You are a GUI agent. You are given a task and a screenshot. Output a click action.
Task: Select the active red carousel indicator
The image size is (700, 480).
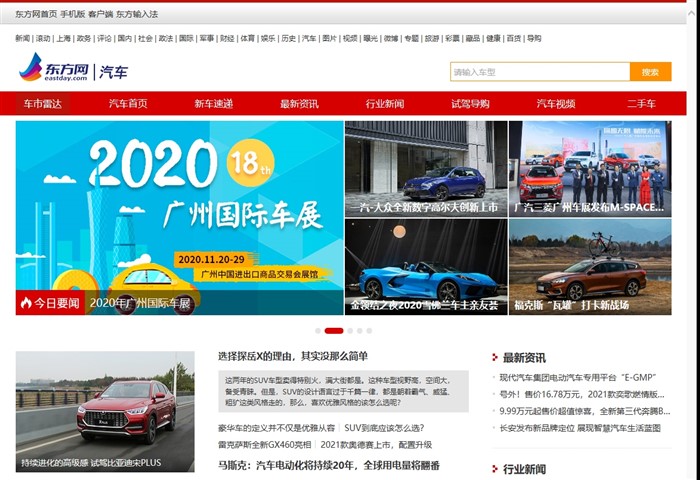[334, 331]
